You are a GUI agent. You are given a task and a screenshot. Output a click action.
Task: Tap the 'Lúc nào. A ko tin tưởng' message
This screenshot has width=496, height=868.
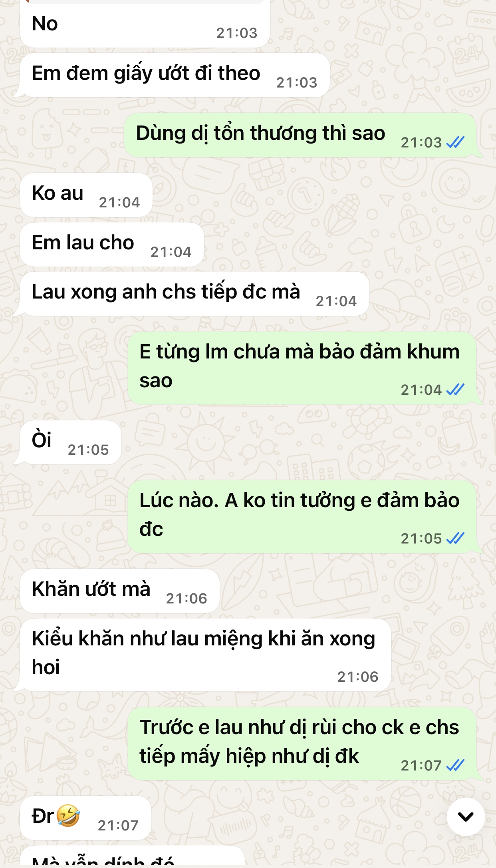(x=302, y=517)
